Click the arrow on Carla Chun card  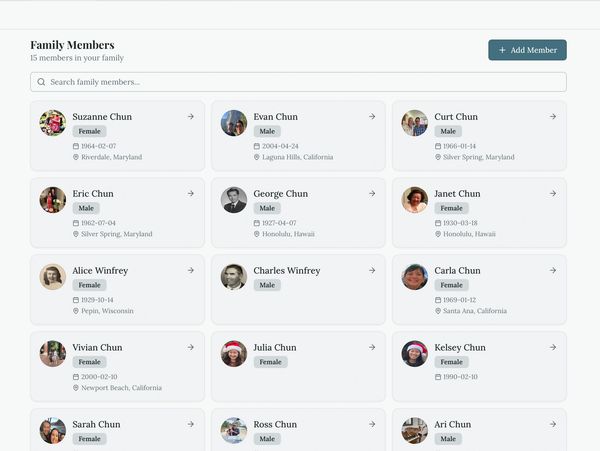(x=552, y=271)
